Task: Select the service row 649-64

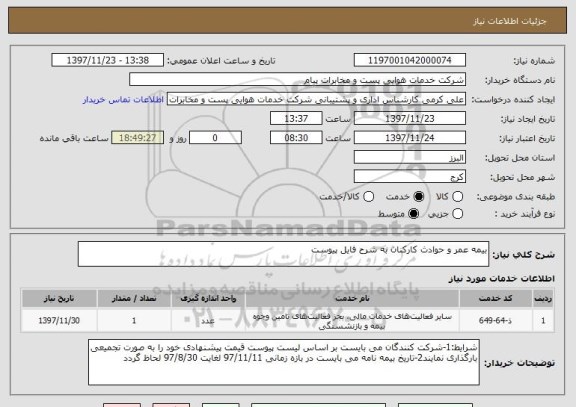Action: click(288, 321)
